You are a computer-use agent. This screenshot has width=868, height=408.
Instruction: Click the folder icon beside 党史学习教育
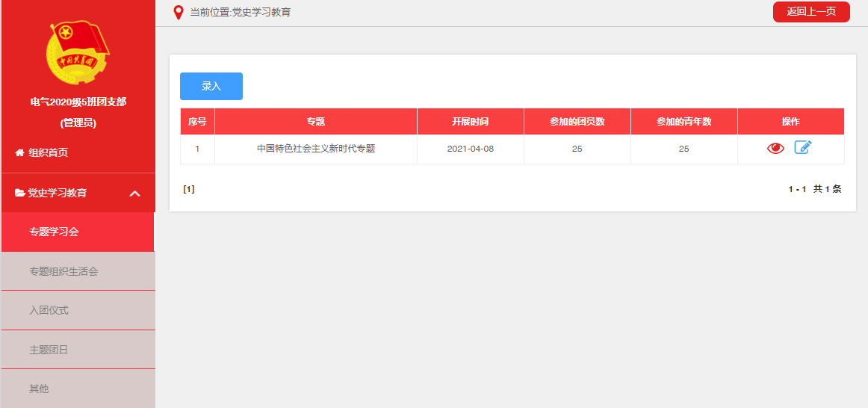[x=20, y=193]
